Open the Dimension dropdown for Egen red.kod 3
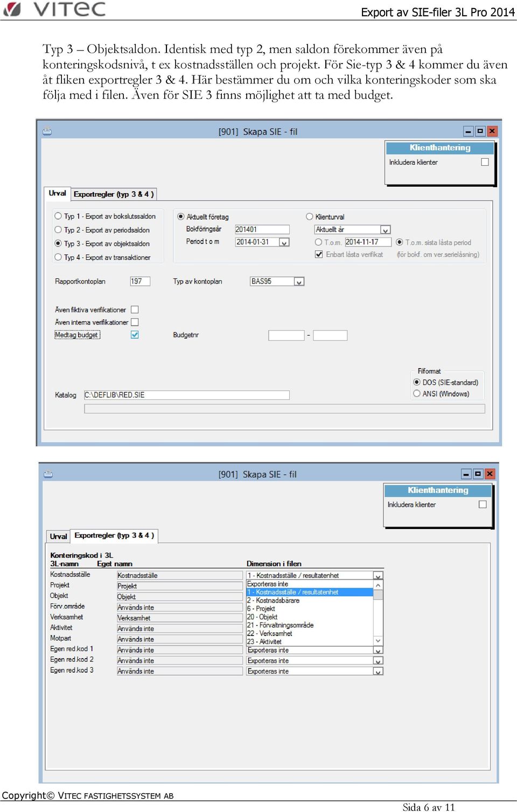Image resolution: width=517 pixels, height=812 pixels. click(378, 672)
